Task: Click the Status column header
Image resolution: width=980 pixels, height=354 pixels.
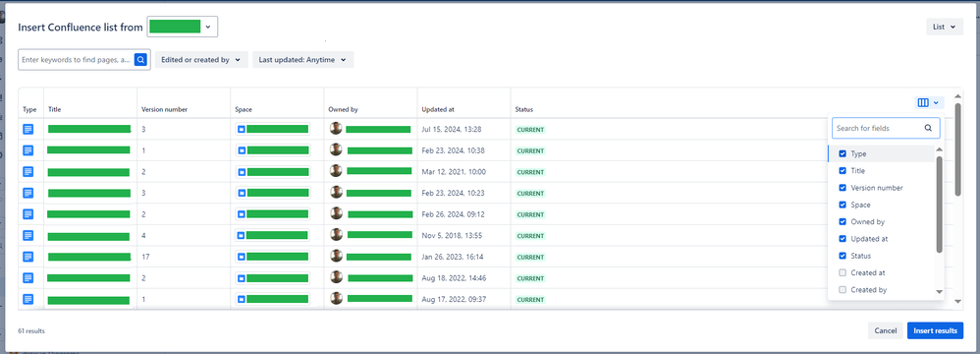Action: (523, 109)
